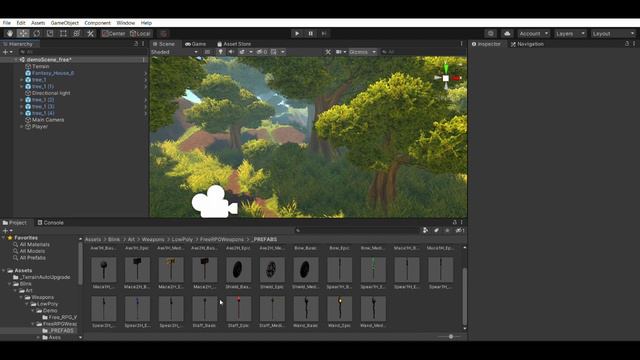Viewport: 640px width, 360px height.
Task: Open the custom editor tools button
Action: 90,33
